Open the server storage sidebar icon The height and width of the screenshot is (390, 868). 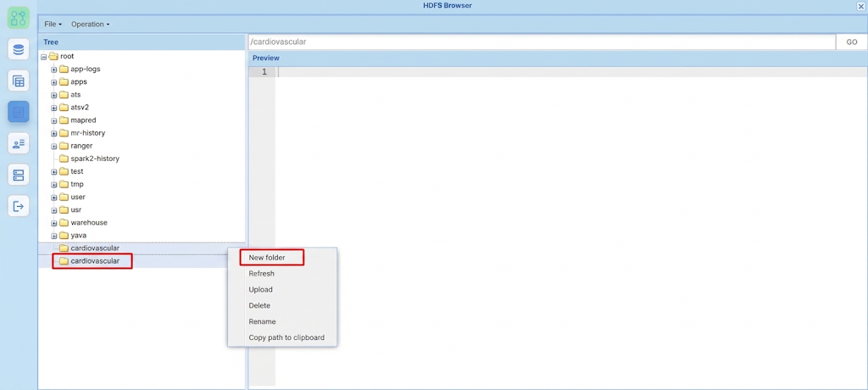point(19,175)
